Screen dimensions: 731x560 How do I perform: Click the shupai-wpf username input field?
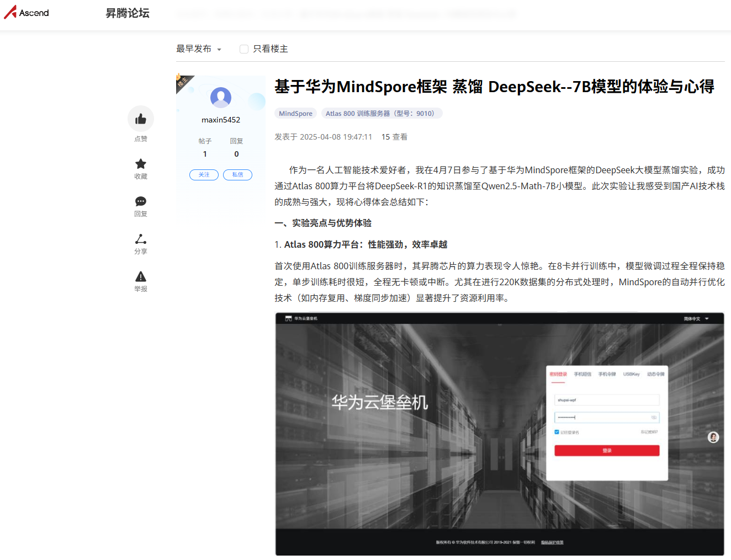coord(607,400)
